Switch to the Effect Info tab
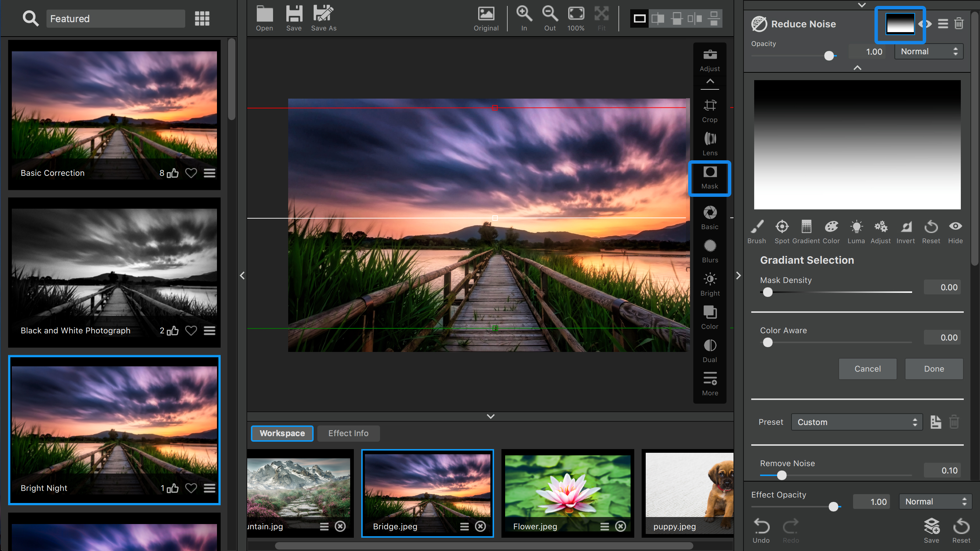This screenshot has width=980, height=551. (x=348, y=433)
